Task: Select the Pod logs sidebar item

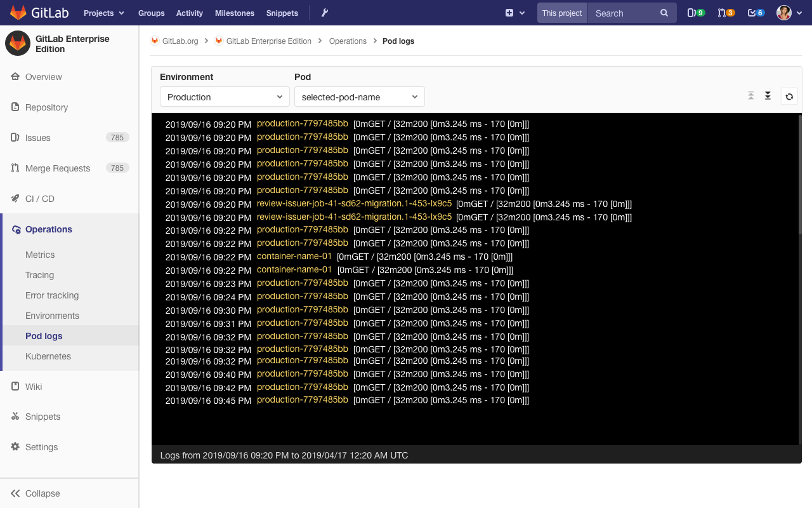Action: (43, 336)
